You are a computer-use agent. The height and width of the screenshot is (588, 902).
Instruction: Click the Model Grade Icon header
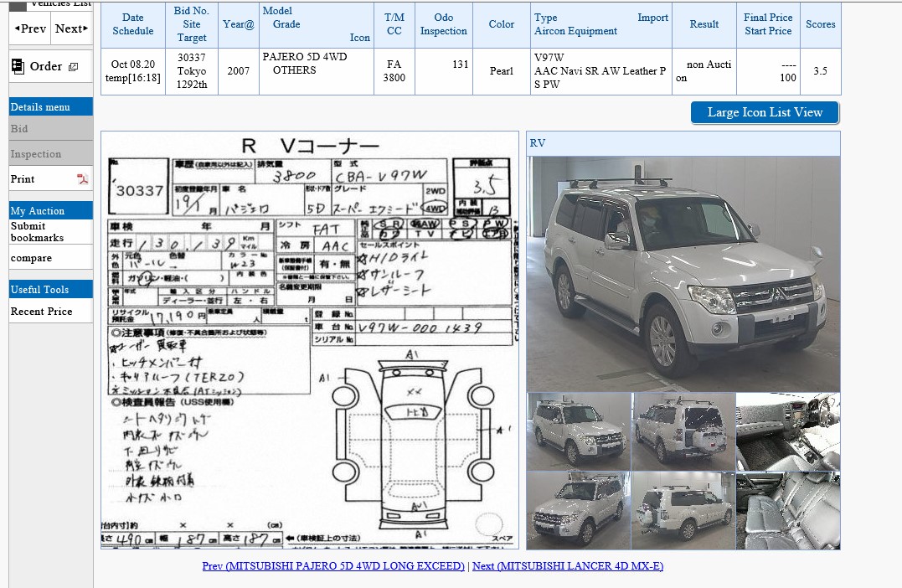coord(317,24)
